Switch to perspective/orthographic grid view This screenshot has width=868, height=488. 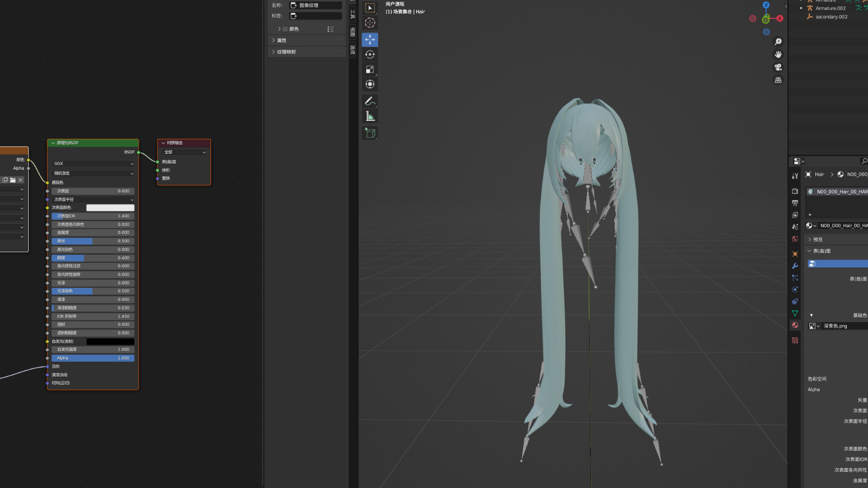[x=778, y=80]
